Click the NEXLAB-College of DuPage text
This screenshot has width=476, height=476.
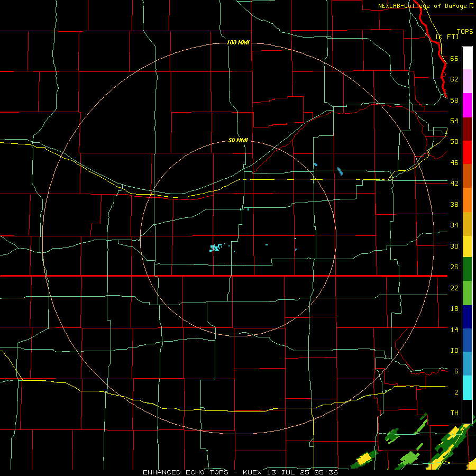pyautogui.click(x=422, y=6)
